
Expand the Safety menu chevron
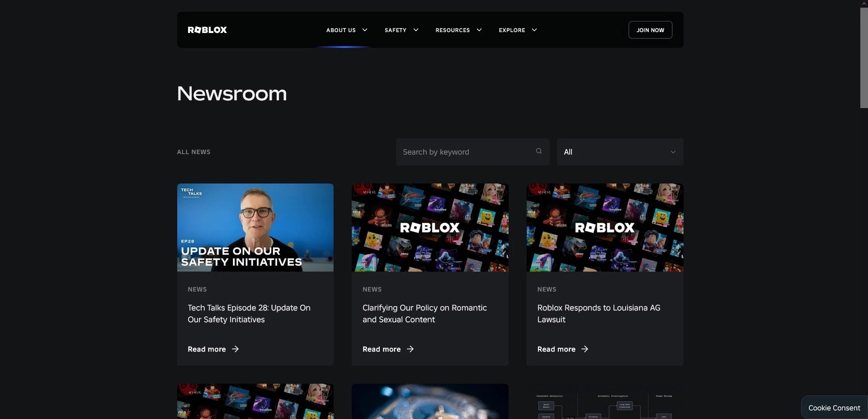click(416, 30)
